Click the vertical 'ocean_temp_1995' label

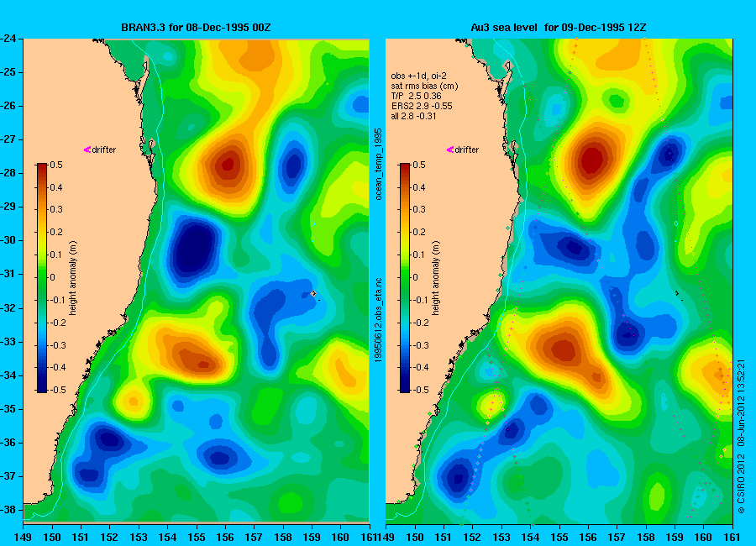[379, 164]
